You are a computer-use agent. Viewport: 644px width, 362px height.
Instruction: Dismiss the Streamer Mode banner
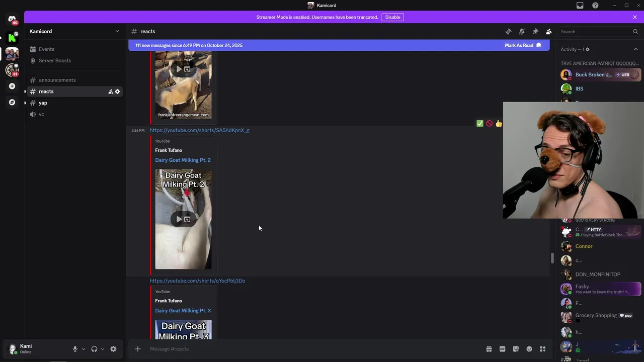click(x=635, y=17)
